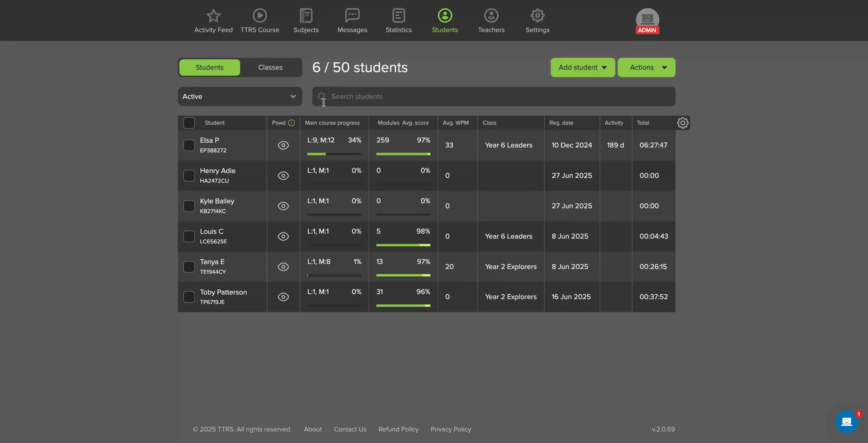The height and width of the screenshot is (443, 868).
Task: Open Messages speech bubble icon
Action: click(352, 16)
